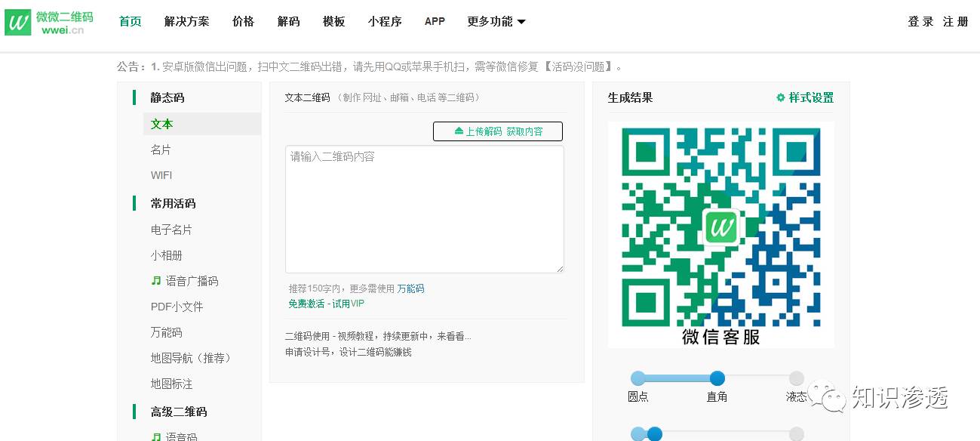Expand the 更多功能 dropdown menu
This screenshot has width=980, height=441.
tap(496, 21)
